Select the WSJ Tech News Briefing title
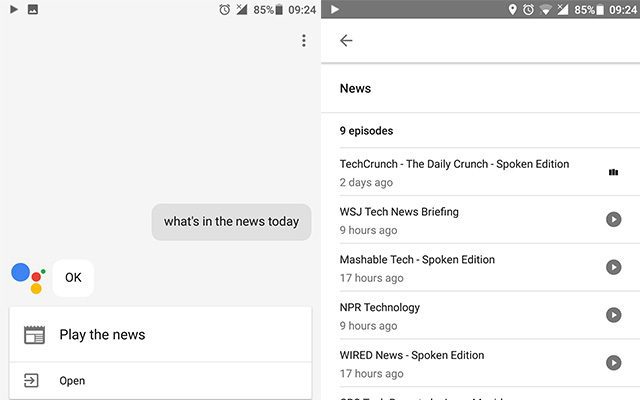 (x=399, y=212)
